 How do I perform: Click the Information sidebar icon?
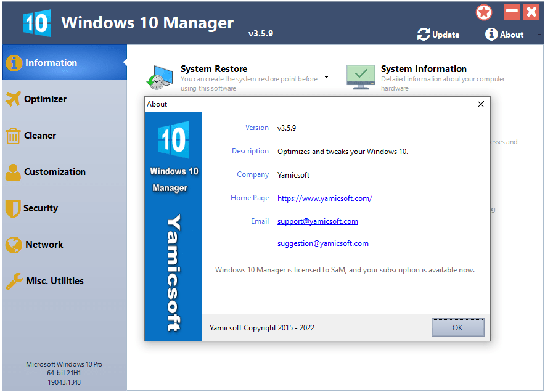(x=14, y=63)
